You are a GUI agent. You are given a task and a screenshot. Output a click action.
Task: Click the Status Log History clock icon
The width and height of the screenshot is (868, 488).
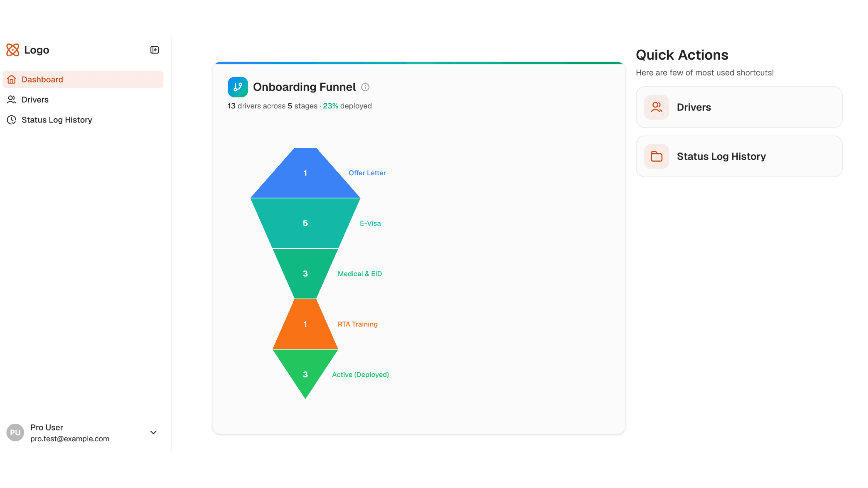tap(12, 120)
